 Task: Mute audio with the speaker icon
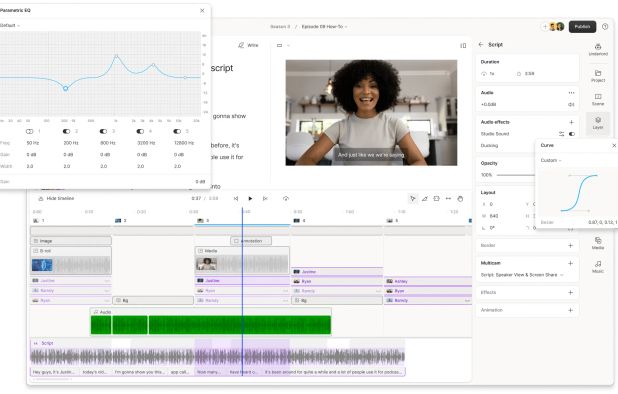[x=571, y=105]
